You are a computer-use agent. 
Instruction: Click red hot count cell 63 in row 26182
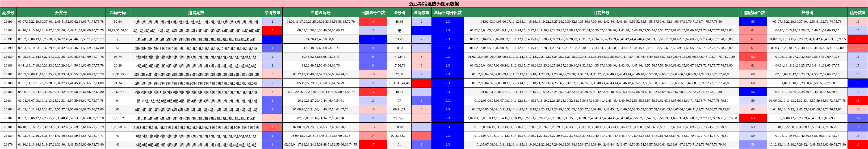coord(753,118)
